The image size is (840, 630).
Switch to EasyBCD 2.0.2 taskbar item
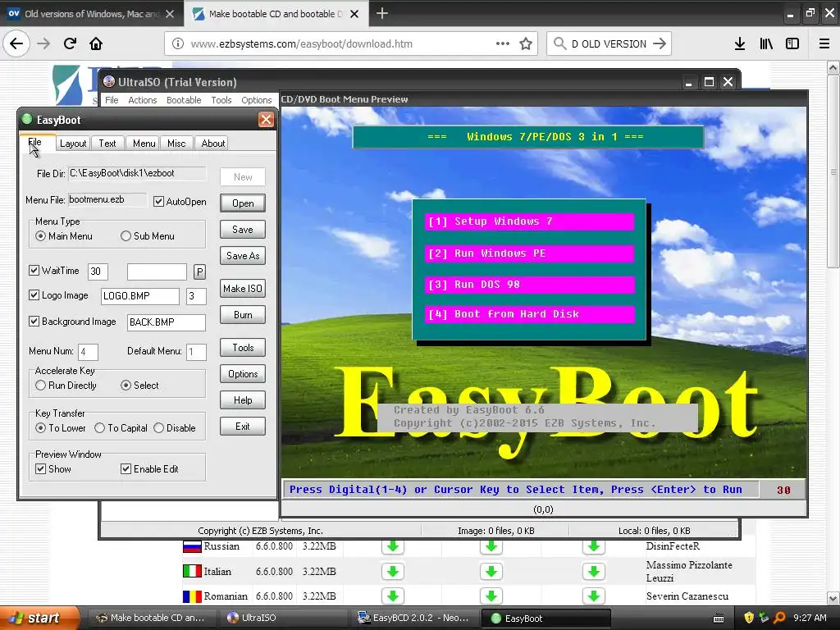[x=414, y=618]
